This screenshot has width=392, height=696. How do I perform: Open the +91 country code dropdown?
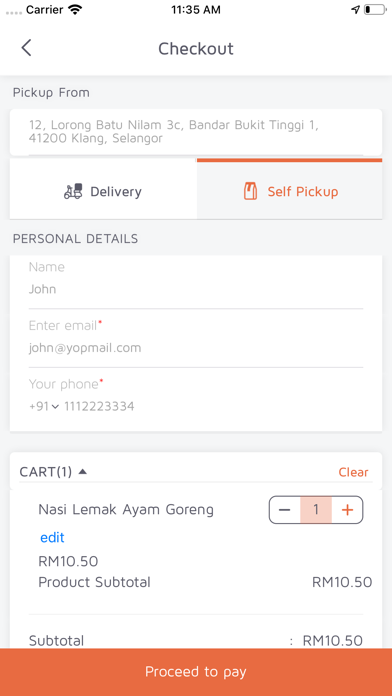(44, 406)
